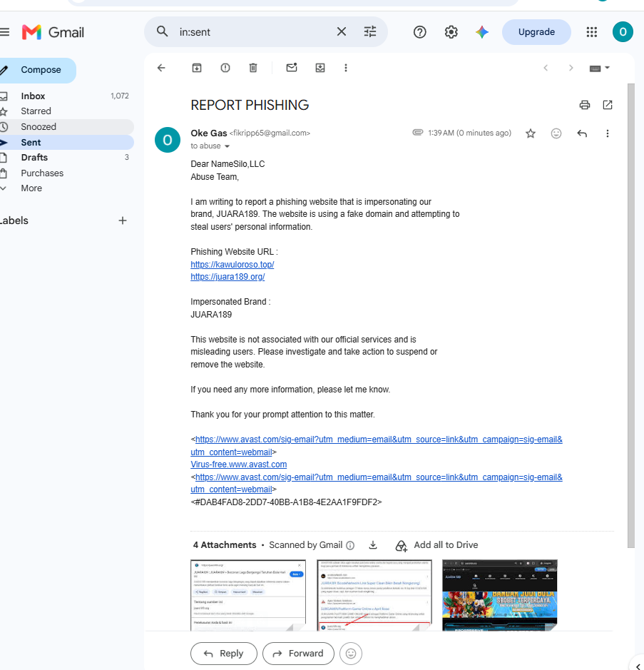Click Add all to Drive
Viewport: 644px width, 670px height.
click(x=437, y=545)
